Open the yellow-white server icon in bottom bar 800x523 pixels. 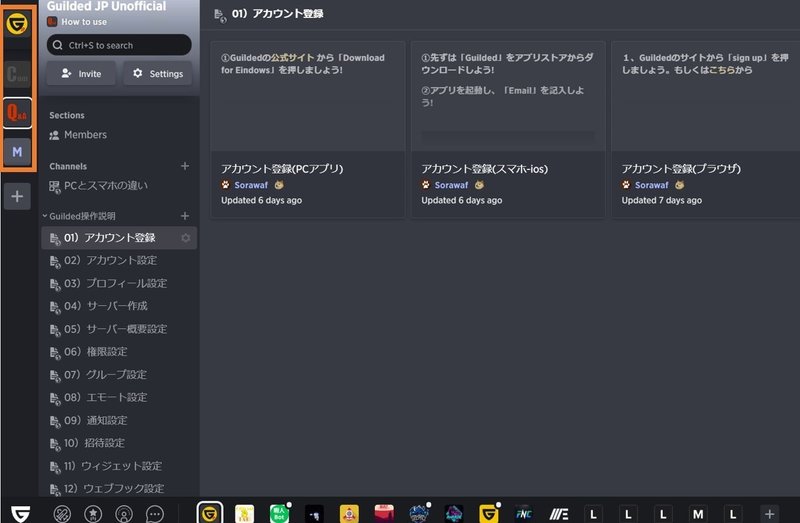pos(244,513)
